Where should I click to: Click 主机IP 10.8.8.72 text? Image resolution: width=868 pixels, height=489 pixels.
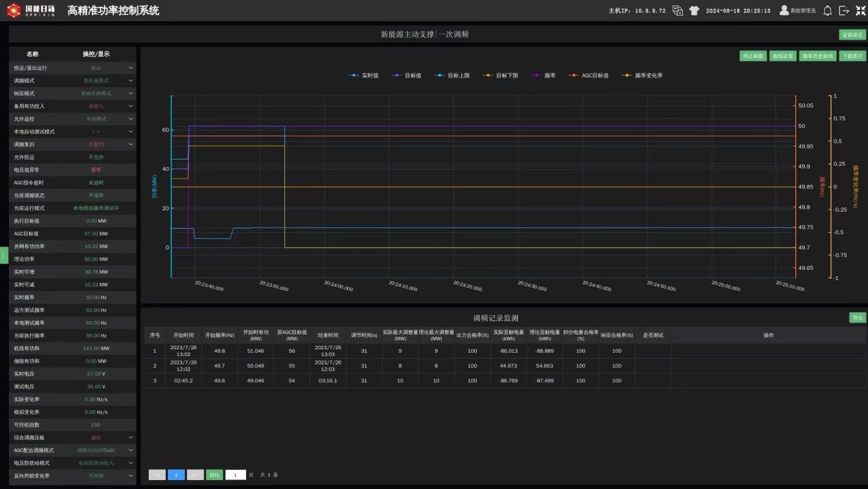[x=637, y=11]
